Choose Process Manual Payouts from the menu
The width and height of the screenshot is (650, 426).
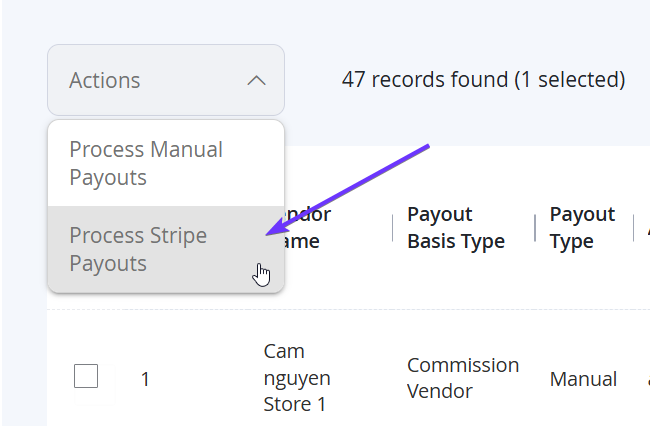click(x=166, y=163)
